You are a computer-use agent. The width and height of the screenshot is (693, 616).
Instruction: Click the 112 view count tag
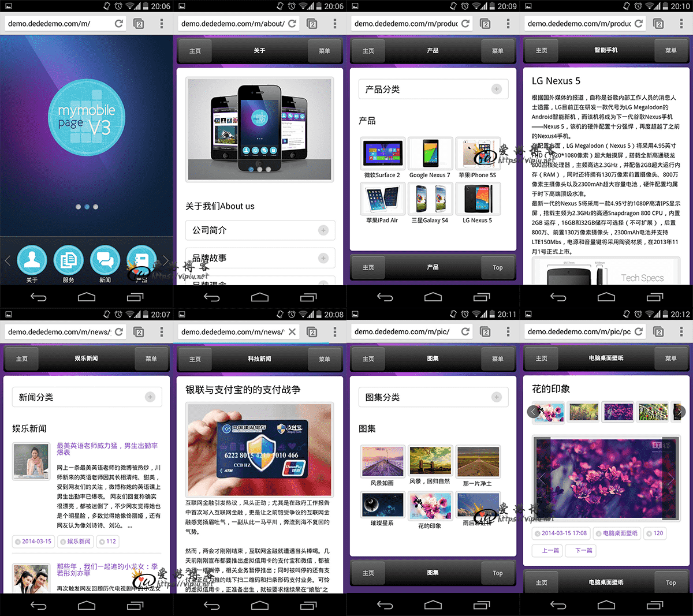coord(107,542)
